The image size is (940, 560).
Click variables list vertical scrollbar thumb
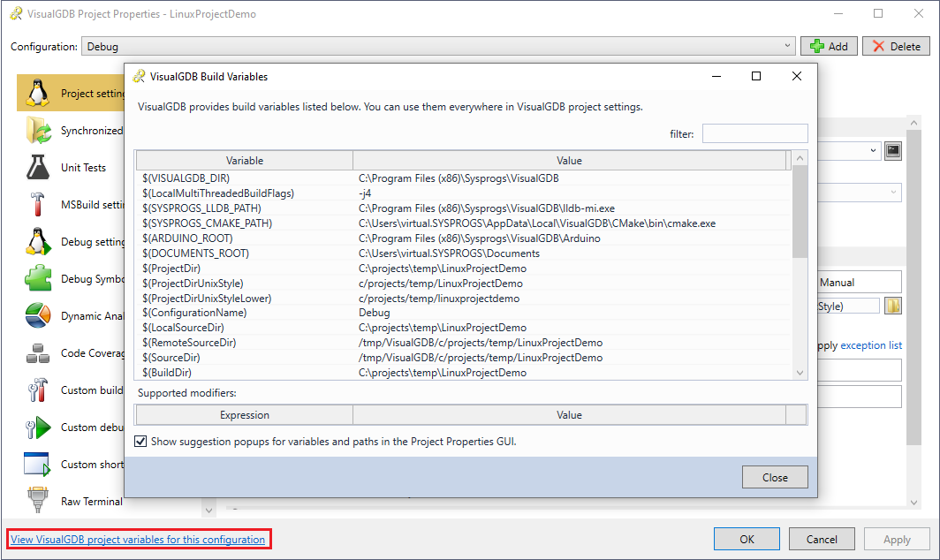(800, 212)
